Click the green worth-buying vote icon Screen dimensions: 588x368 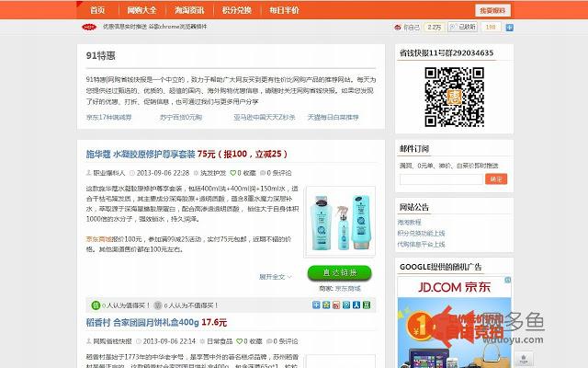point(96,305)
